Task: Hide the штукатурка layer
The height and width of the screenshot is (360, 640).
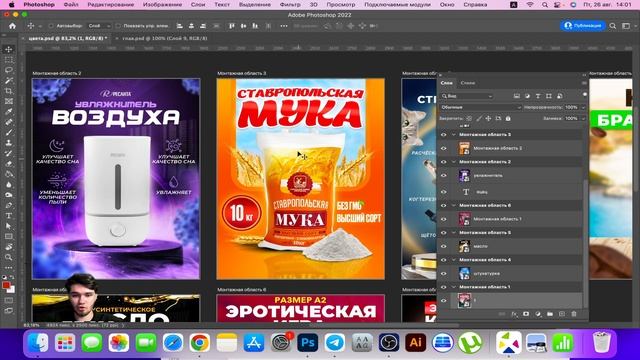Action: click(x=444, y=273)
